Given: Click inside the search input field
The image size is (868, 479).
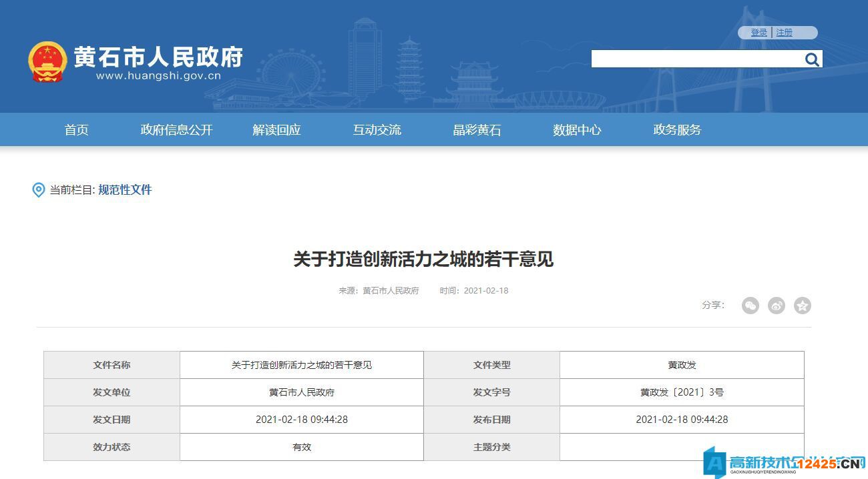Looking at the screenshot, I should (694, 59).
